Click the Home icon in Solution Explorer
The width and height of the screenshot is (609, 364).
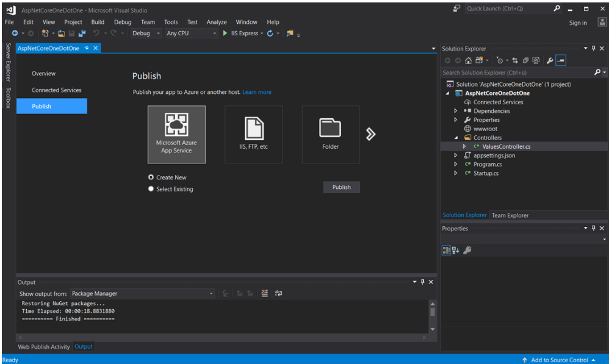[x=468, y=60]
